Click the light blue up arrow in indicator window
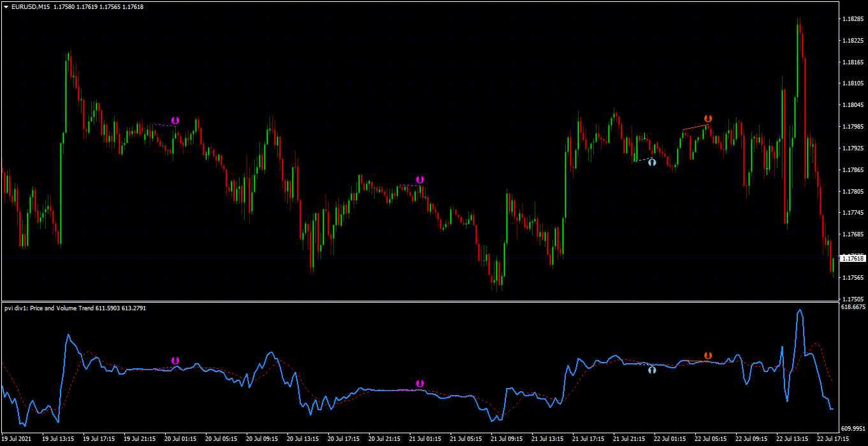Viewport: 868px width, 446px height. (652, 370)
